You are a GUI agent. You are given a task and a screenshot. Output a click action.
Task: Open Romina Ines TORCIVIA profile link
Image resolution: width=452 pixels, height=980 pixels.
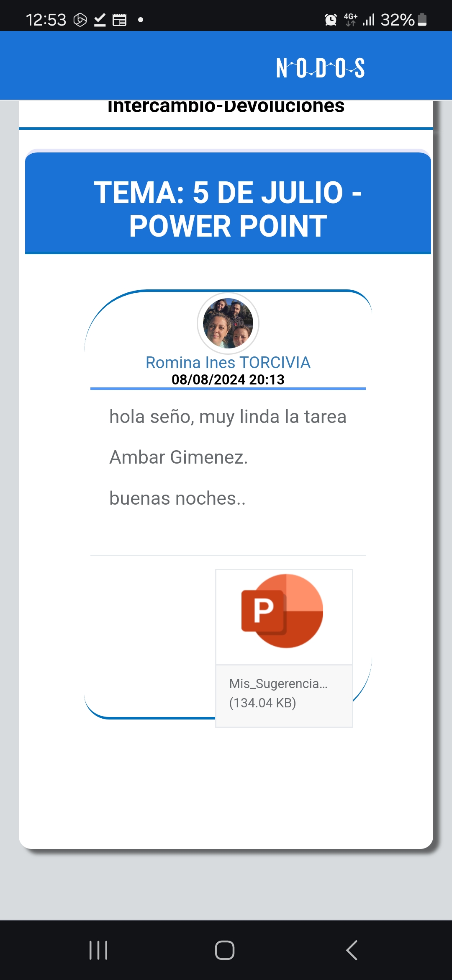228,362
